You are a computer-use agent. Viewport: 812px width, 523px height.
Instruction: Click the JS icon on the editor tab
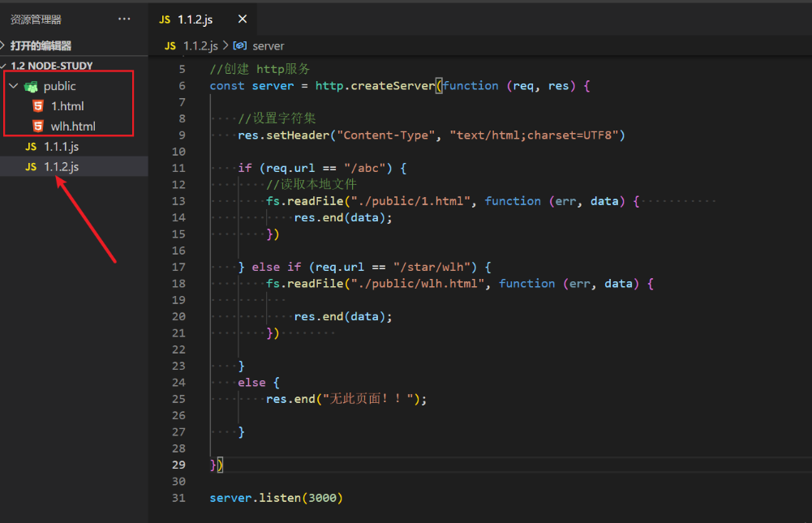coord(165,19)
